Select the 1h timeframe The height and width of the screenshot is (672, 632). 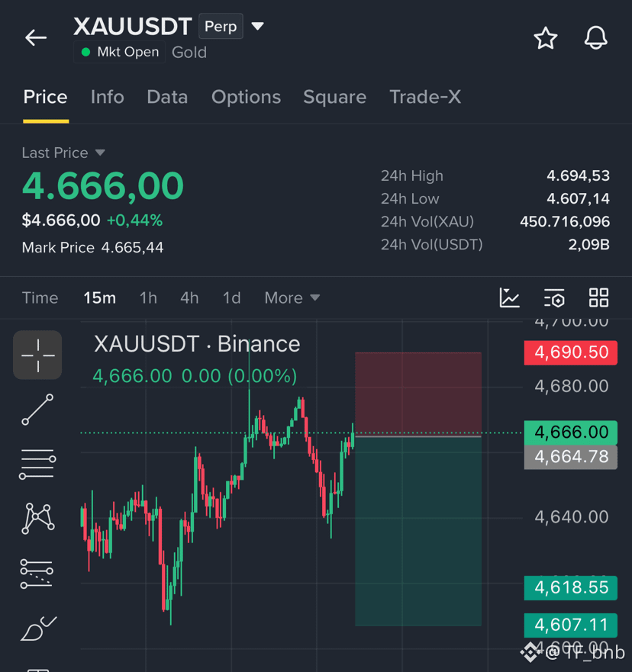coord(148,297)
